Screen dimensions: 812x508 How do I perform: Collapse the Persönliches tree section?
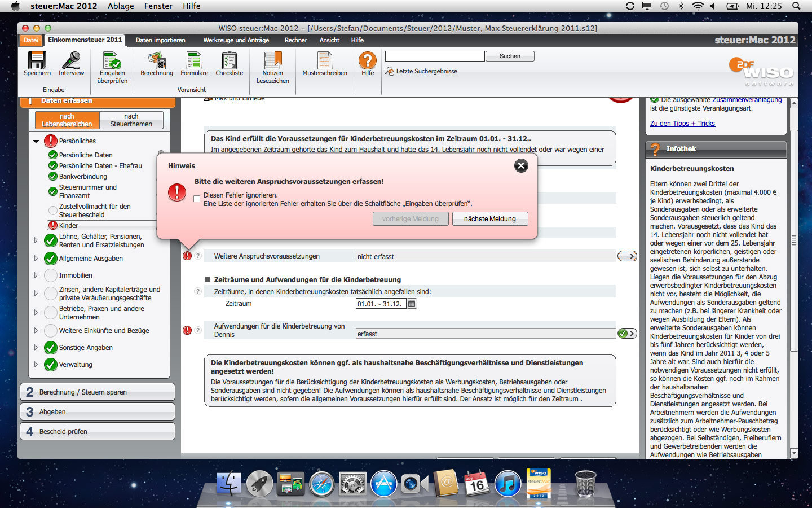point(36,141)
